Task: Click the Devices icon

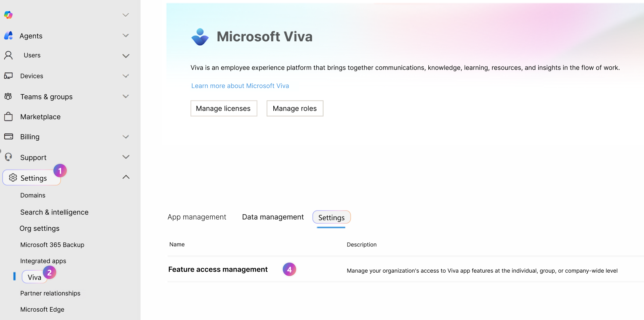Action: 8,76
